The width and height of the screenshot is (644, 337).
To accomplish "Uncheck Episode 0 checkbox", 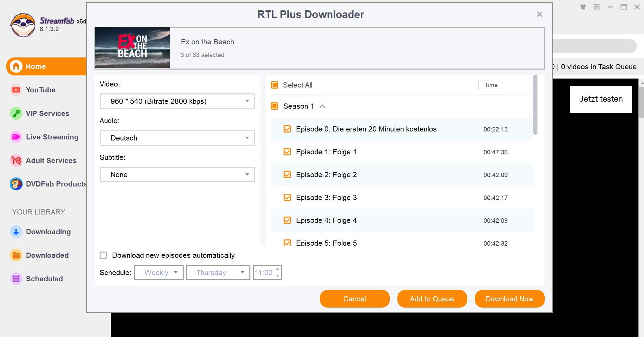I will coord(287,129).
